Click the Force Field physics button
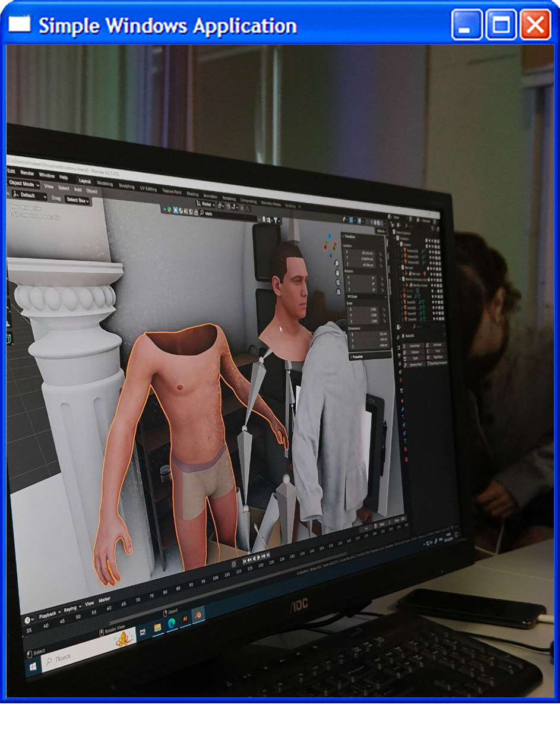This screenshot has width=560, height=742. pos(414,345)
